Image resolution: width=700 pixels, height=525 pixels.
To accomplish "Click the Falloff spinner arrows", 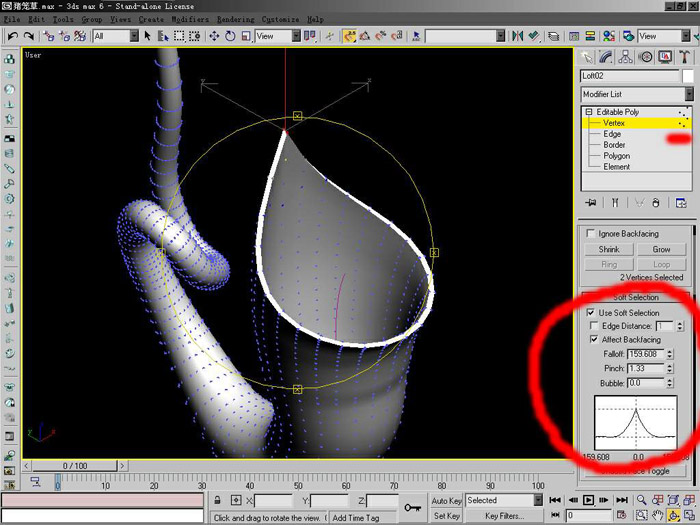I will coord(670,354).
